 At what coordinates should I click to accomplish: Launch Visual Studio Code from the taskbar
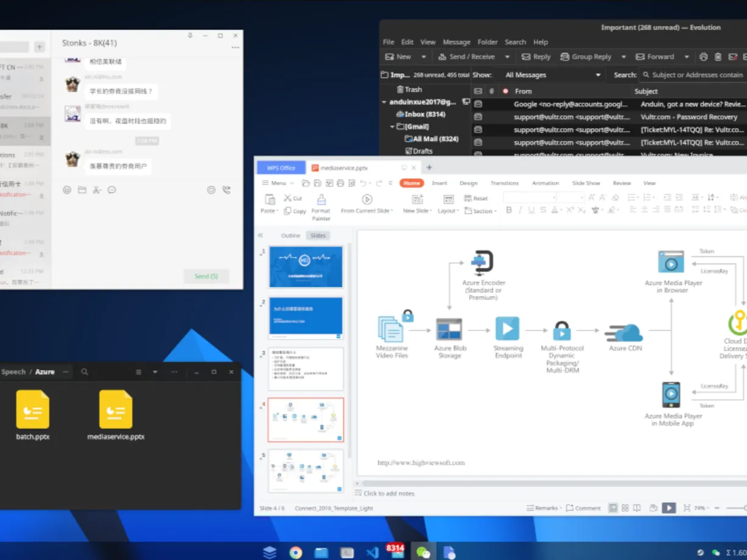pyautogui.click(x=372, y=552)
